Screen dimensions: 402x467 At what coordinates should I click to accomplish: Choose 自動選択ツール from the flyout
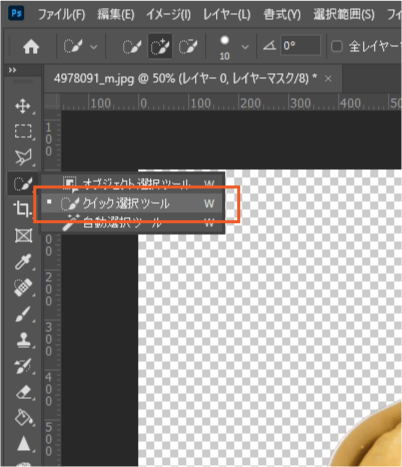tap(133, 223)
